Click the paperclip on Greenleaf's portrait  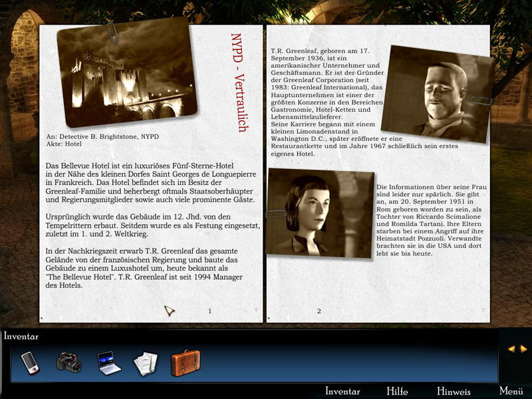481,100
